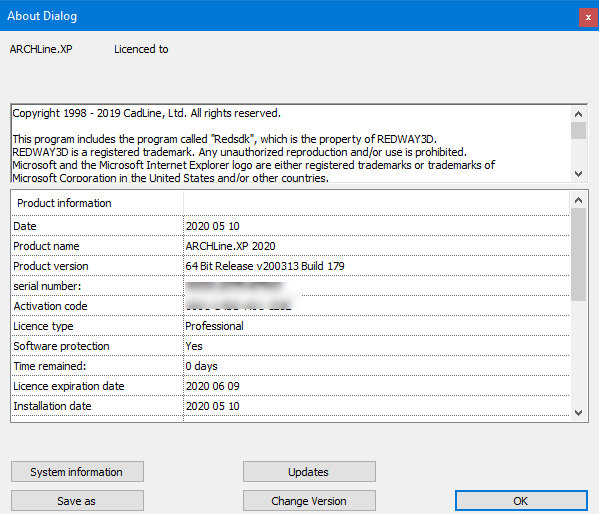
Task: Click the Product name value ARCHLine.XP 2020
Action: tap(230, 246)
